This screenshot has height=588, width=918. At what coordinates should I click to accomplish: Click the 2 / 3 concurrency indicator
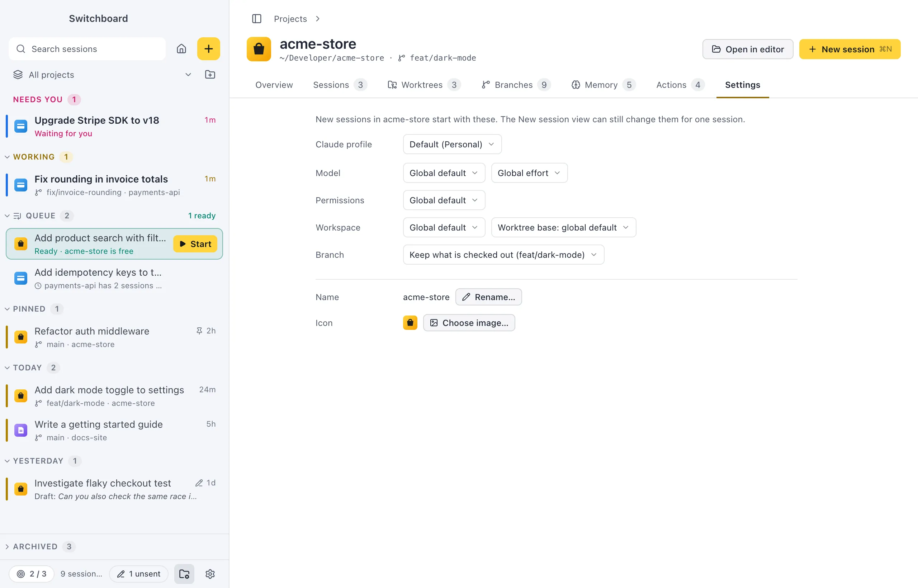point(32,574)
